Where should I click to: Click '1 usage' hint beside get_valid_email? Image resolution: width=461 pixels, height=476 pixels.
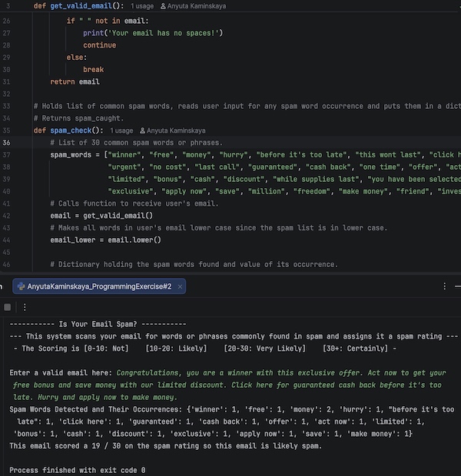pyautogui.click(x=142, y=6)
